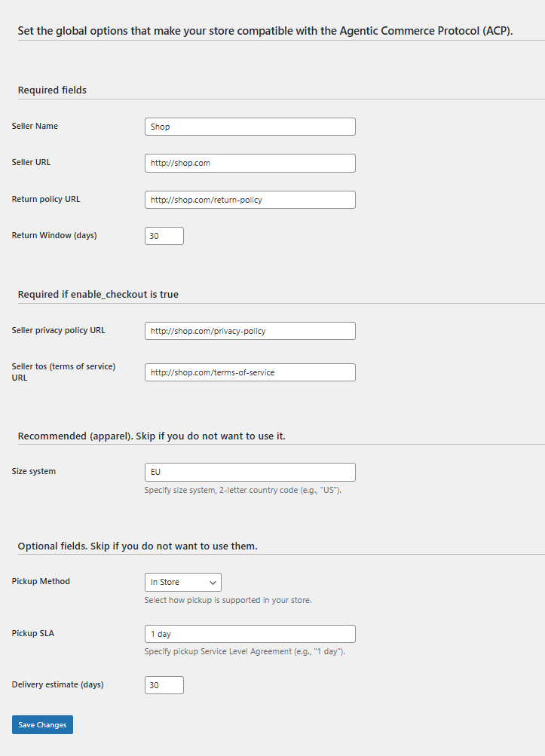Click the Return policy URL label
Viewport: 545px width, 756px height.
46,199
